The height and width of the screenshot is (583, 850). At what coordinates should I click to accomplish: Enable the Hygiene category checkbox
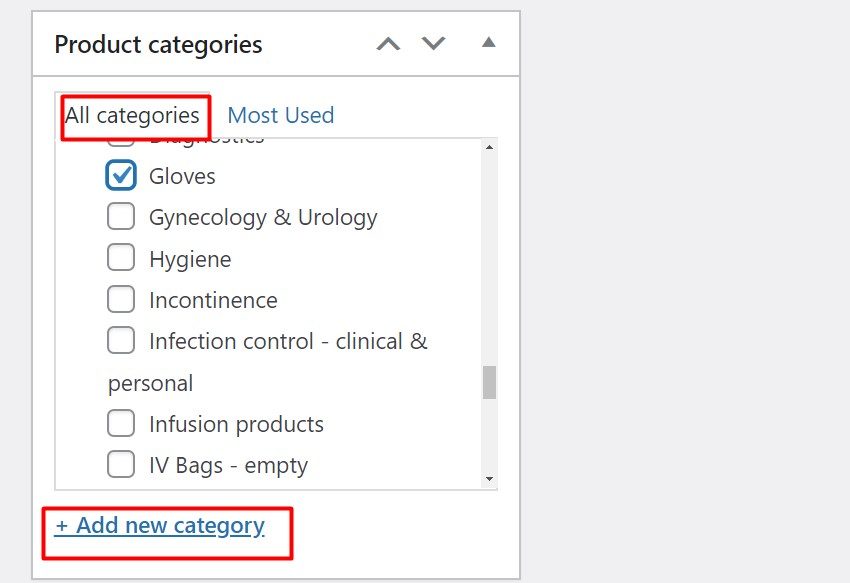point(121,258)
